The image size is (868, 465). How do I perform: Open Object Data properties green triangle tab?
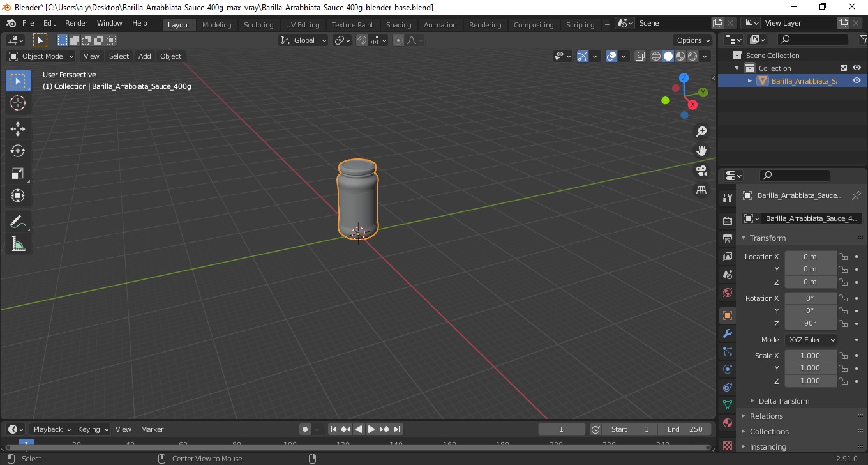(728, 405)
